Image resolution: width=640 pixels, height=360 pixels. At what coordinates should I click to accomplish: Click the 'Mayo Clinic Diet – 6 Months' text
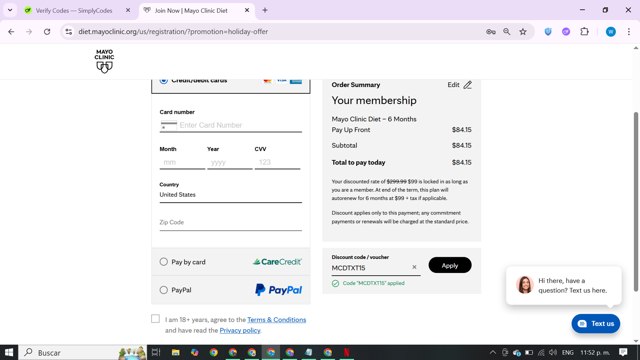[x=374, y=119]
